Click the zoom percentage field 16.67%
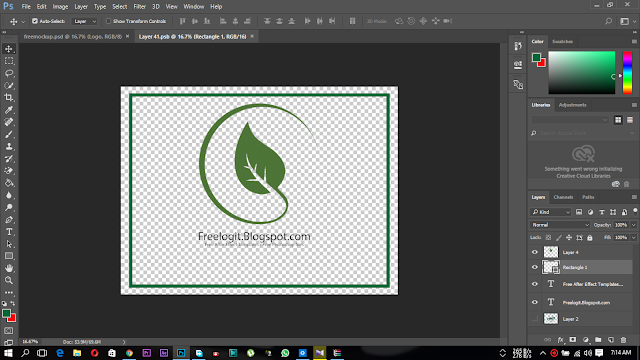 click(30, 342)
